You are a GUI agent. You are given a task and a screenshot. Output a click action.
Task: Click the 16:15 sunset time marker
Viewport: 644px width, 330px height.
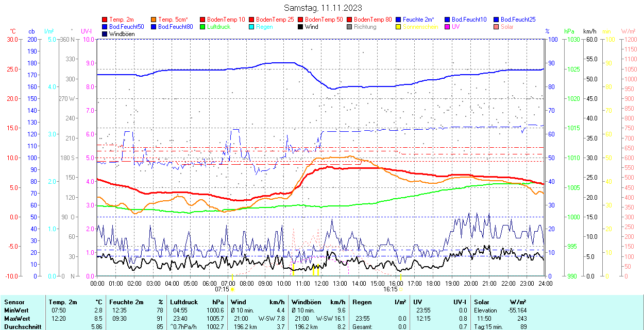[x=390, y=289]
